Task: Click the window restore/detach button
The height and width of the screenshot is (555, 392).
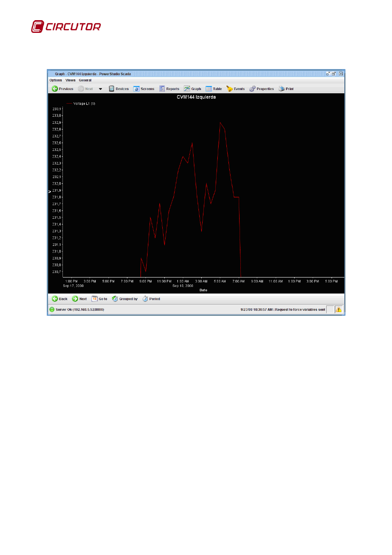Action: tap(328, 74)
